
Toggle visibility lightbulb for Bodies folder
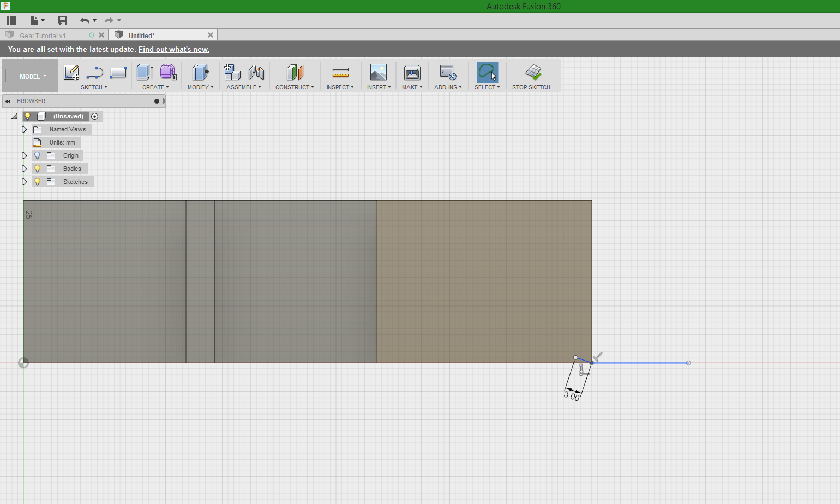coord(38,169)
